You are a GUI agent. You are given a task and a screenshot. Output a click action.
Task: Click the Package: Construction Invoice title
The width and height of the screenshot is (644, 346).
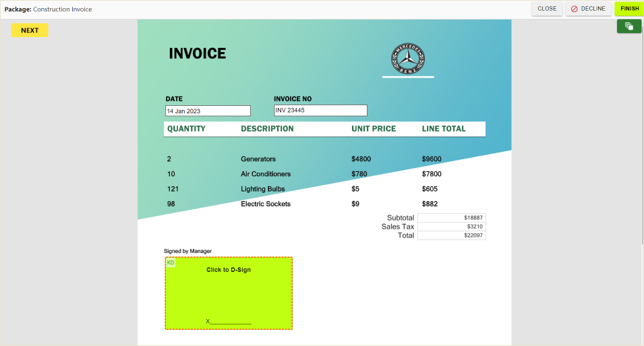(49, 9)
